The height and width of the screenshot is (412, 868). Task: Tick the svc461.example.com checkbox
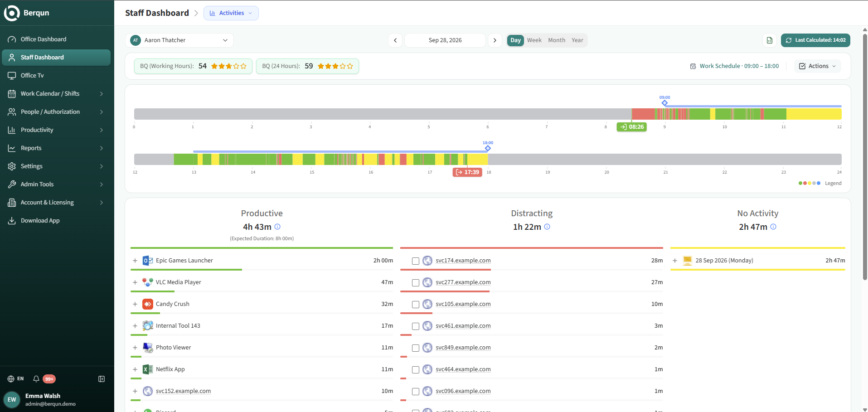click(x=416, y=326)
